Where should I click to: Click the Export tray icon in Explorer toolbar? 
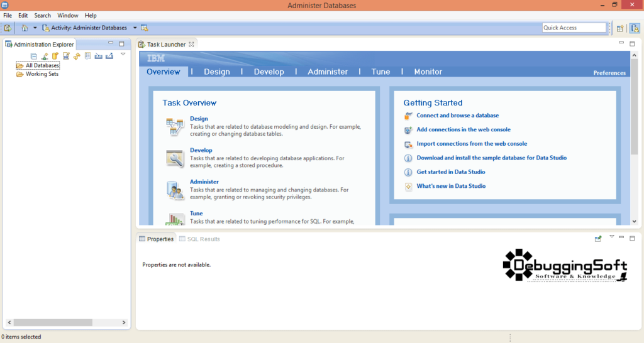109,56
